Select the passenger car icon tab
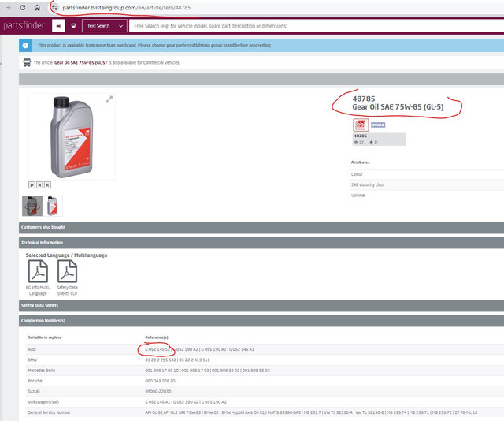This screenshot has width=504, height=421. coord(58,26)
